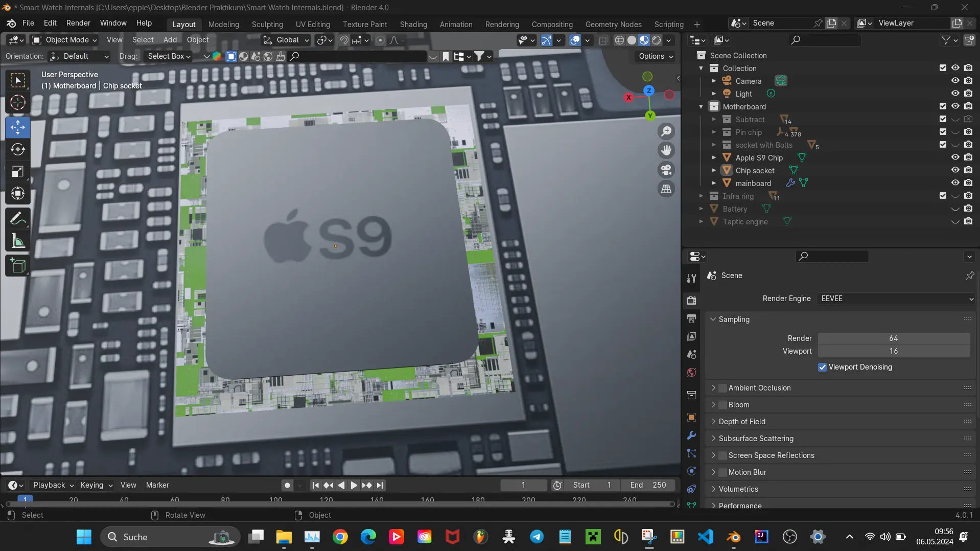Open the Object properties tab
The image size is (980, 551).
pyautogui.click(x=691, y=417)
